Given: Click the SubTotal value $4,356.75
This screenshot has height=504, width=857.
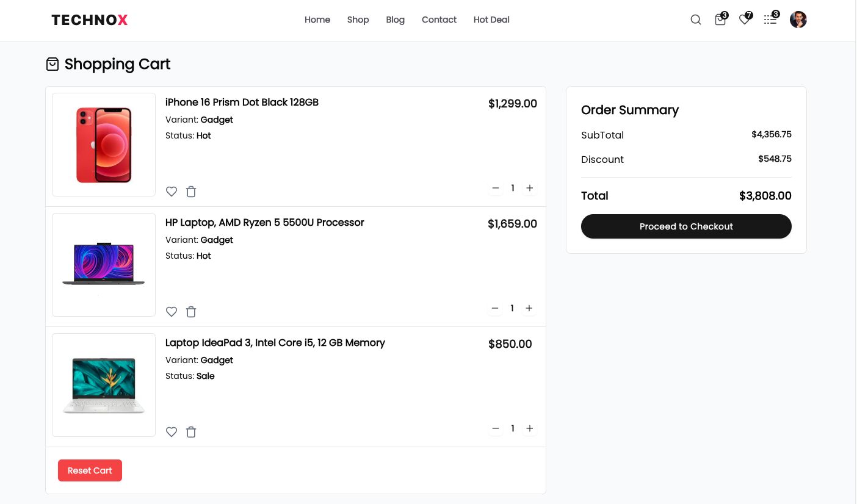Looking at the screenshot, I should coord(772,134).
